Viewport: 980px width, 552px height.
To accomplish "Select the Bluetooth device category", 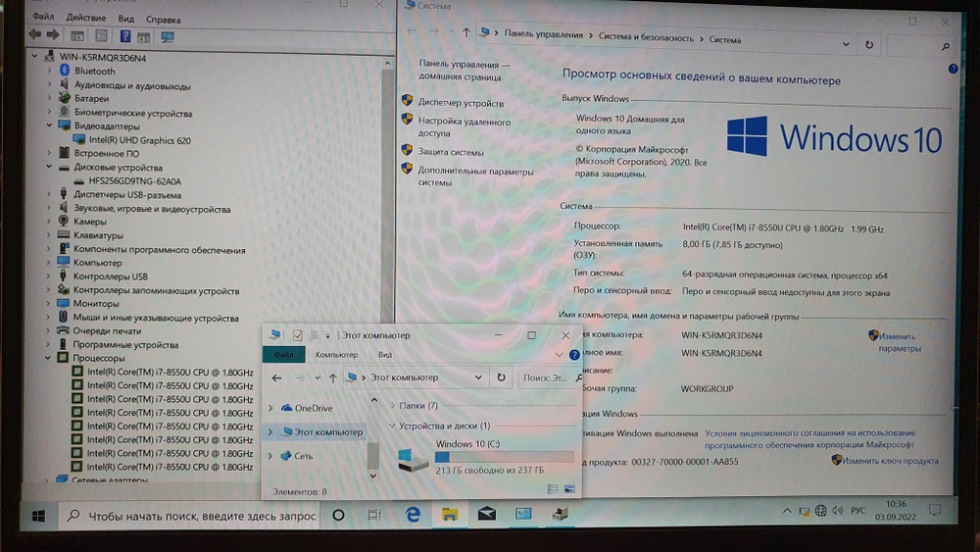I will pos(94,71).
